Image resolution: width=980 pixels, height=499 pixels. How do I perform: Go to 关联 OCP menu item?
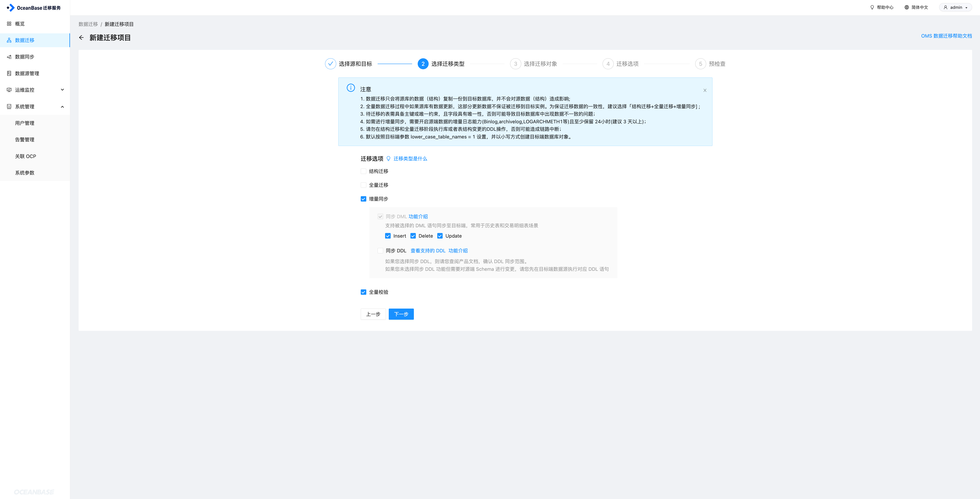click(26, 156)
